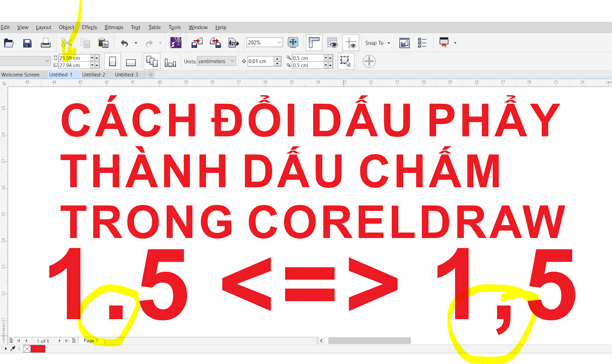Save document with floppy disk icon
The height and width of the screenshot is (364, 612).
(27, 43)
